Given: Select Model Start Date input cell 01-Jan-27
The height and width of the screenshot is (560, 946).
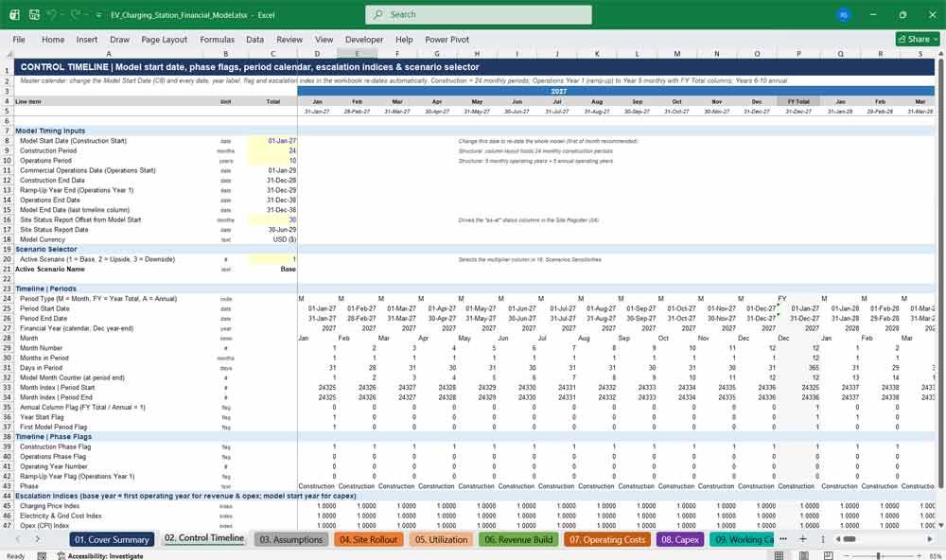Looking at the screenshot, I should 272,141.
